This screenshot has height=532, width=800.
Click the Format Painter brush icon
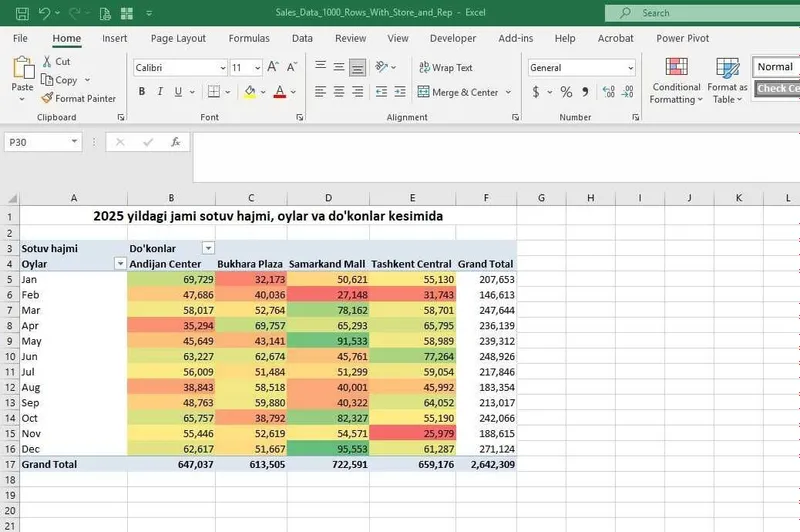click(x=47, y=98)
